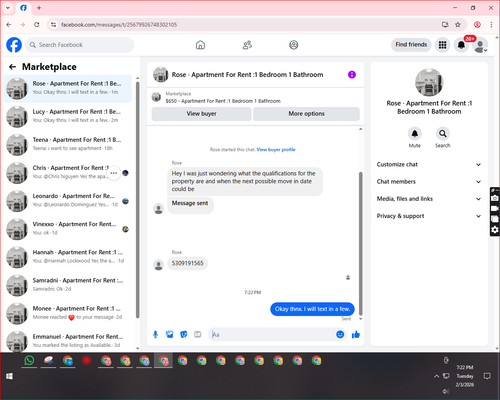Image resolution: width=500 pixels, height=400 pixels.
Task: Open Teena apartment conversation
Action: [68, 145]
